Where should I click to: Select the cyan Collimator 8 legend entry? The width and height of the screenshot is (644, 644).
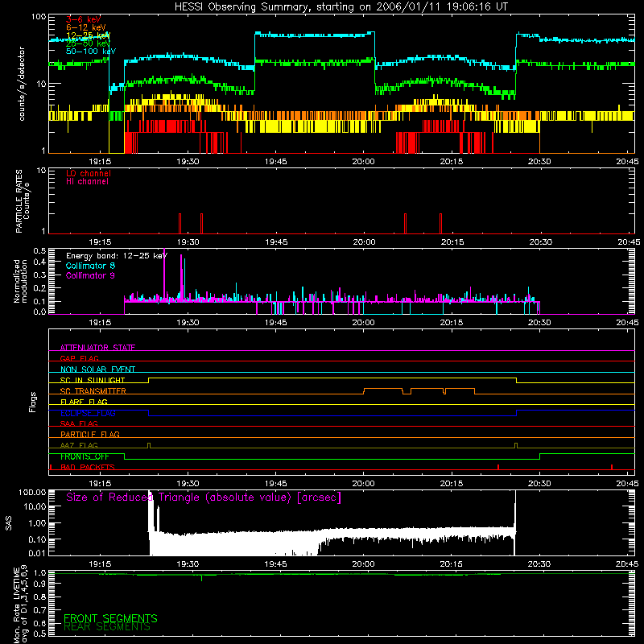pyautogui.click(x=90, y=266)
